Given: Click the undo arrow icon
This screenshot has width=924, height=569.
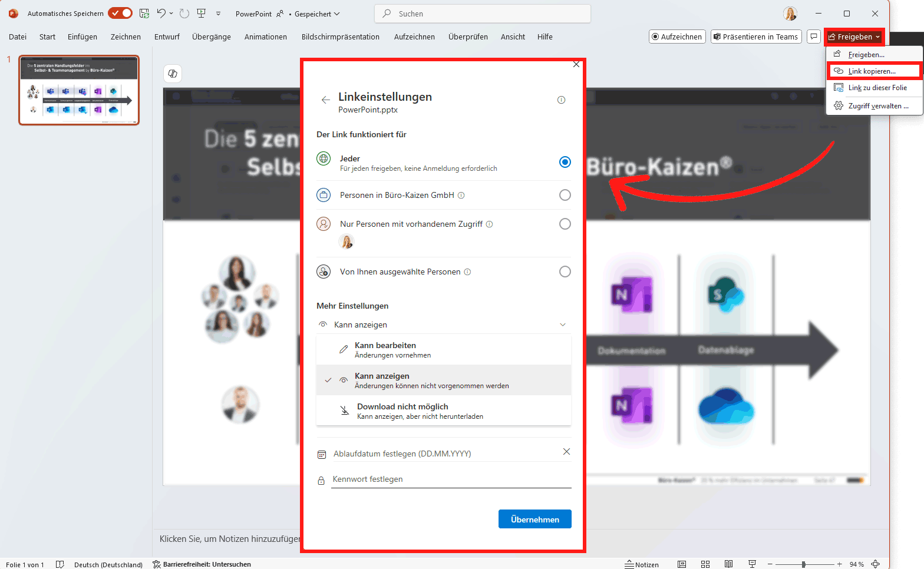Looking at the screenshot, I should click(161, 13).
